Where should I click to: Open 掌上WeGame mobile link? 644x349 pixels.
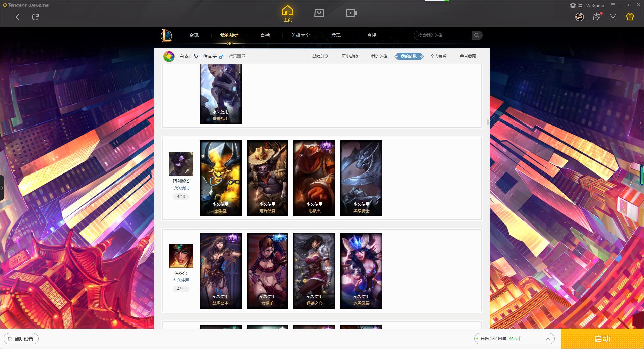(x=587, y=5)
